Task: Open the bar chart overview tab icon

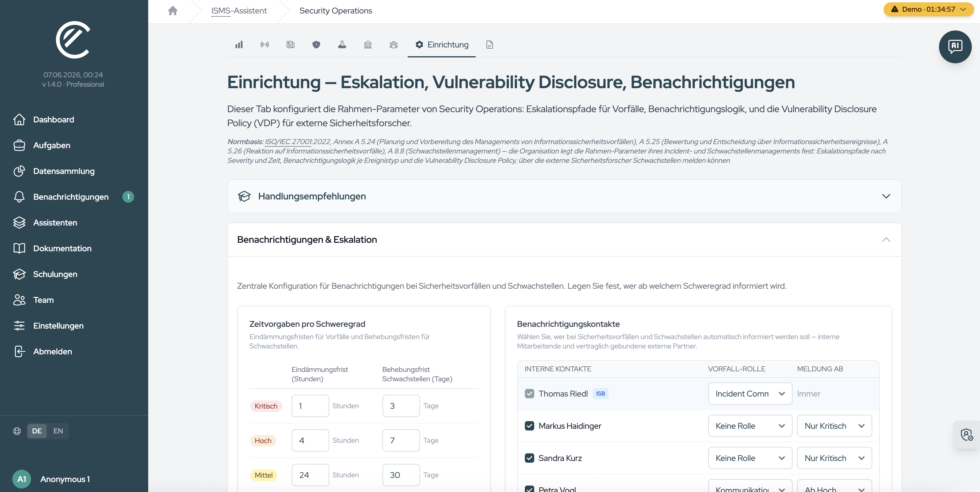Action: (x=239, y=45)
